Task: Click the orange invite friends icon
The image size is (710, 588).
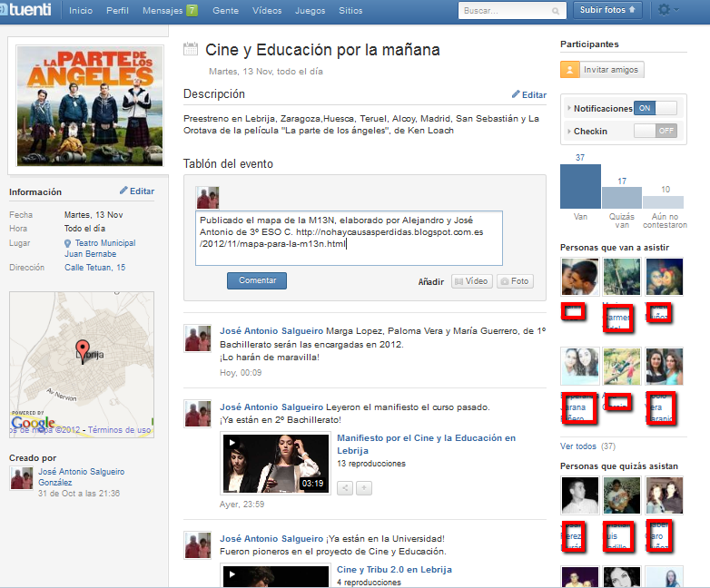Action: pos(570,70)
